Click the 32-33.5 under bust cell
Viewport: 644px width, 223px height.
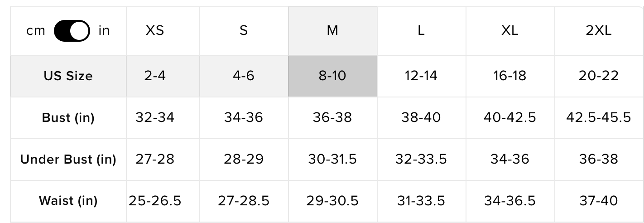[x=421, y=160]
